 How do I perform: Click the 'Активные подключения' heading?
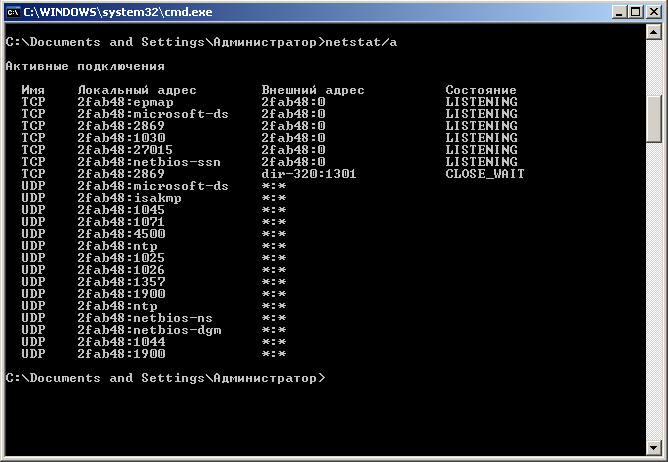[x=85, y=66]
